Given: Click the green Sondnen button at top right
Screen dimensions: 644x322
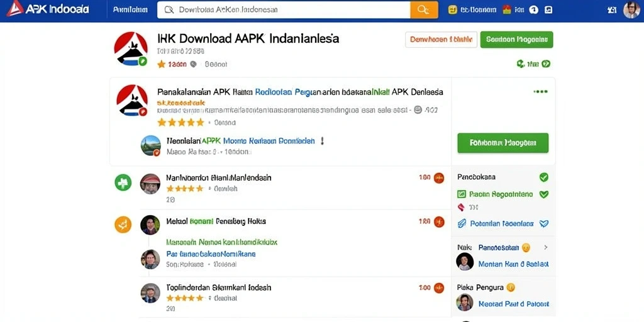Looking at the screenshot, I should [x=517, y=40].
